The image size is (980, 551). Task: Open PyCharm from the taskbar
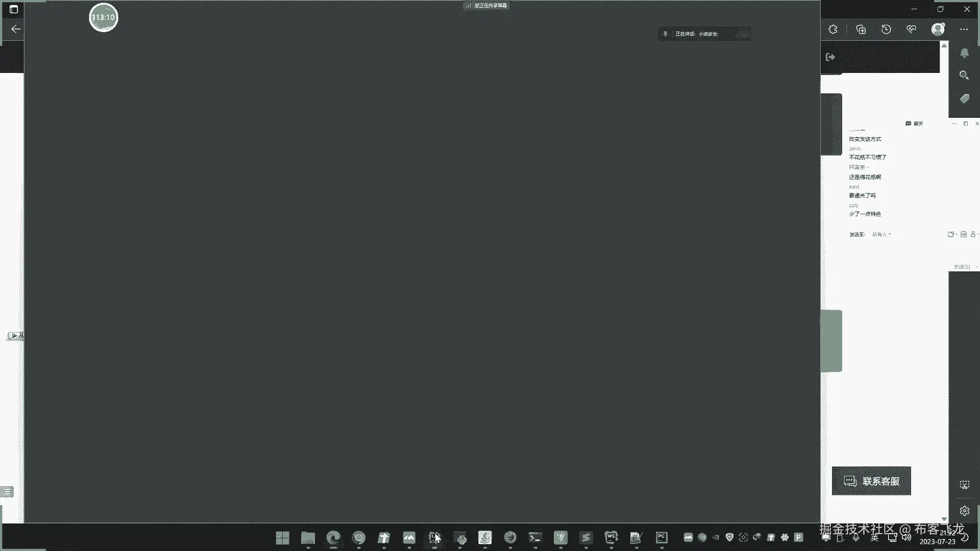pos(661,538)
